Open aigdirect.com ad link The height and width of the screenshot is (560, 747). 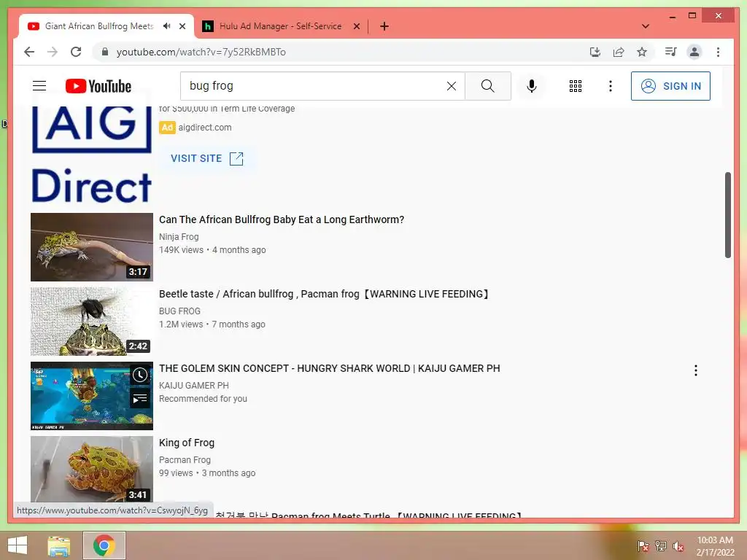point(205,127)
